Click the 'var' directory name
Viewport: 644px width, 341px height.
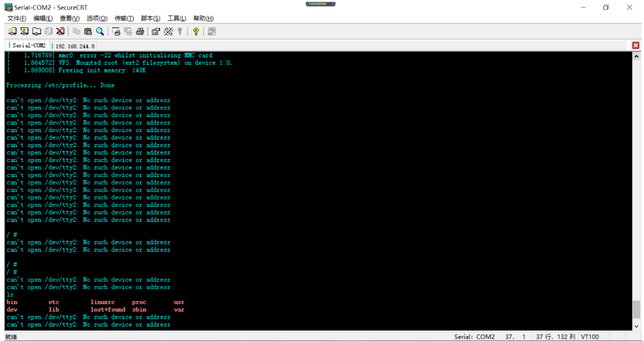[x=179, y=310]
